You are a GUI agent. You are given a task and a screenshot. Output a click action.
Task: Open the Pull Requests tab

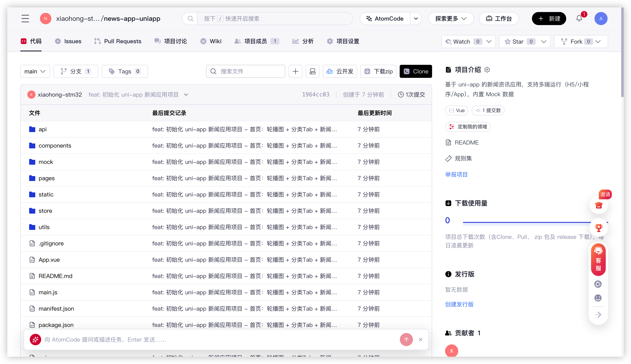click(x=118, y=41)
